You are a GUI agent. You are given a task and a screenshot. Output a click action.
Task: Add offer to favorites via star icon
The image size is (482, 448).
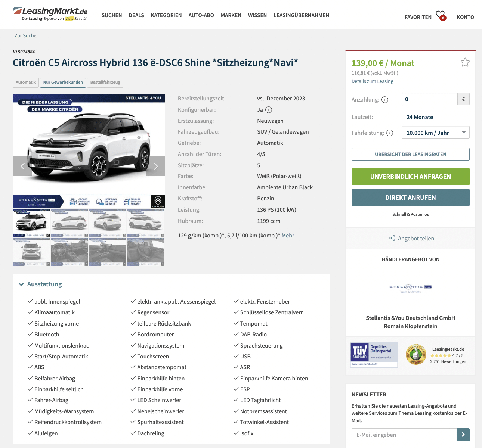point(465,62)
